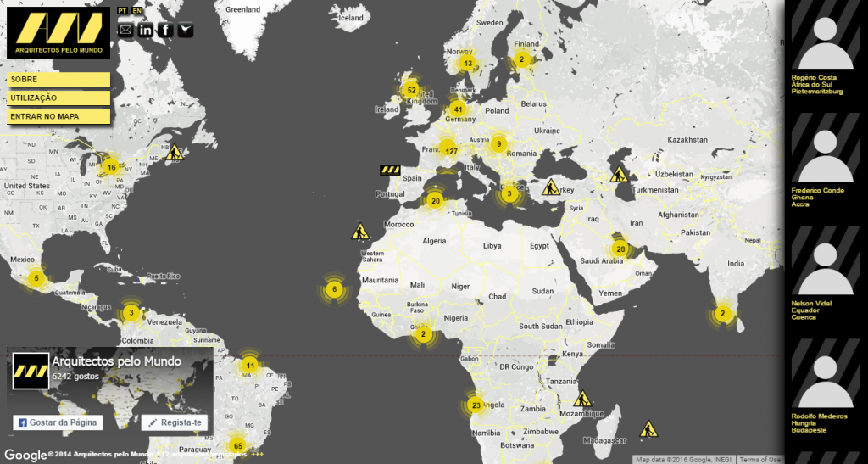
Task: Click the Twitter bird icon
Action: 186,31
